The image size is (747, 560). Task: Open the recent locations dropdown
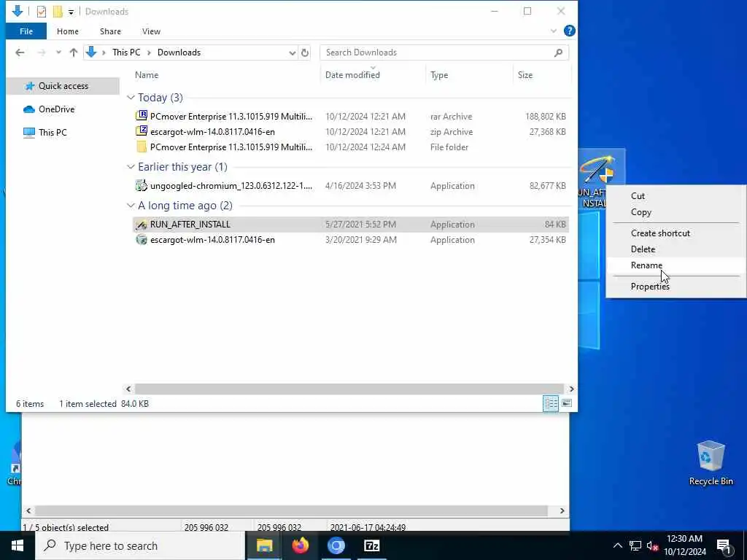[x=58, y=52]
